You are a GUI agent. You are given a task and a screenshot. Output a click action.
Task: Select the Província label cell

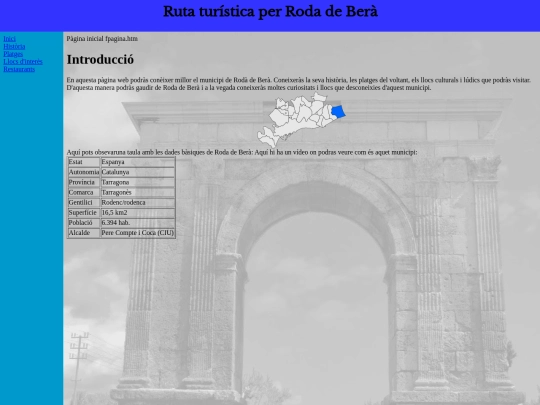click(84, 182)
